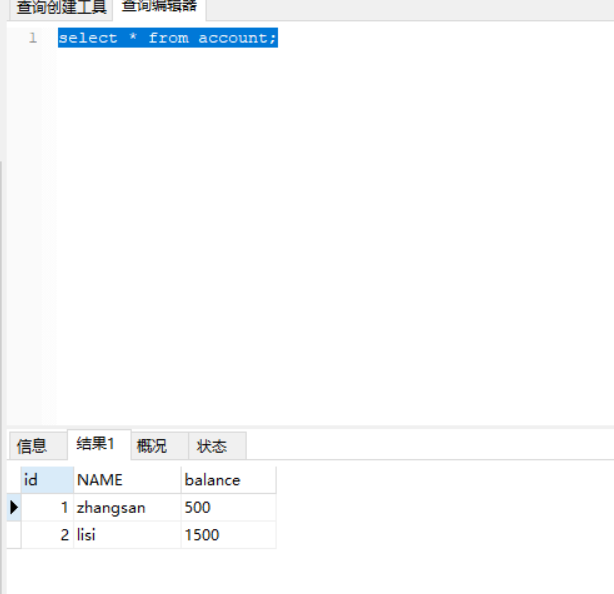Select the 查询编辑器 tab
This screenshot has width=614, height=594.
pyautogui.click(x=159, y=7)
